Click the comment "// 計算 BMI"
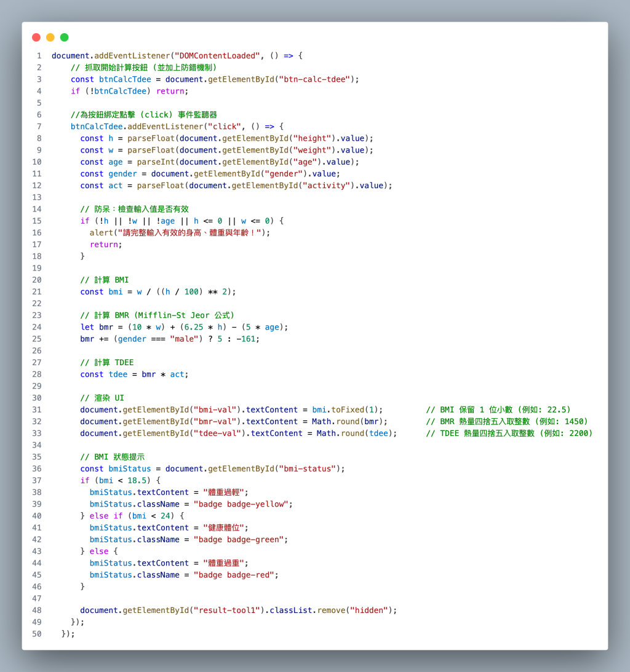The height and width of the screenshot is (672, 630). 105,280
